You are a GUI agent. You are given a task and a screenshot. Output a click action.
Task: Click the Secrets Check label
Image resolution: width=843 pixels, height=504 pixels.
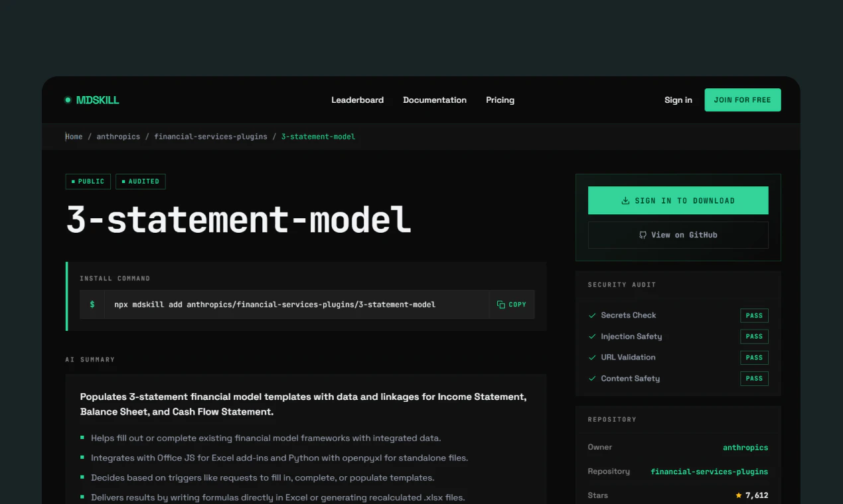629,316
